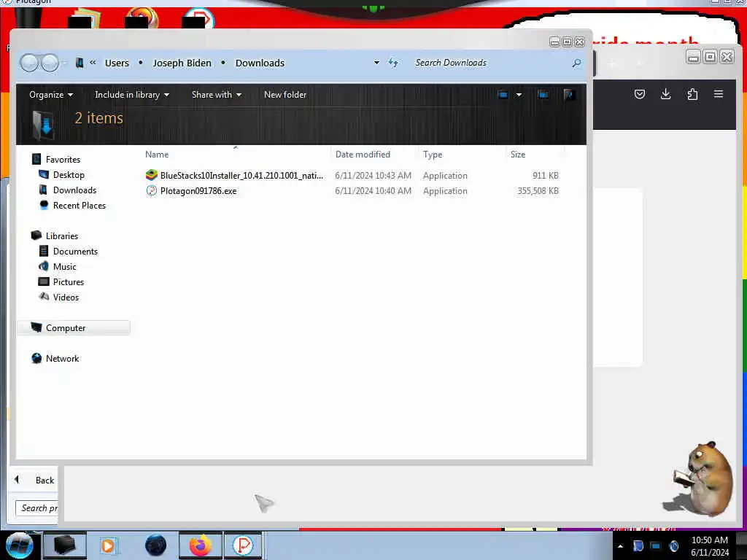The width and height of the screenshot is (747, 560).
Task: Expand the view options dropdown arrow
Action: (519, 95)
